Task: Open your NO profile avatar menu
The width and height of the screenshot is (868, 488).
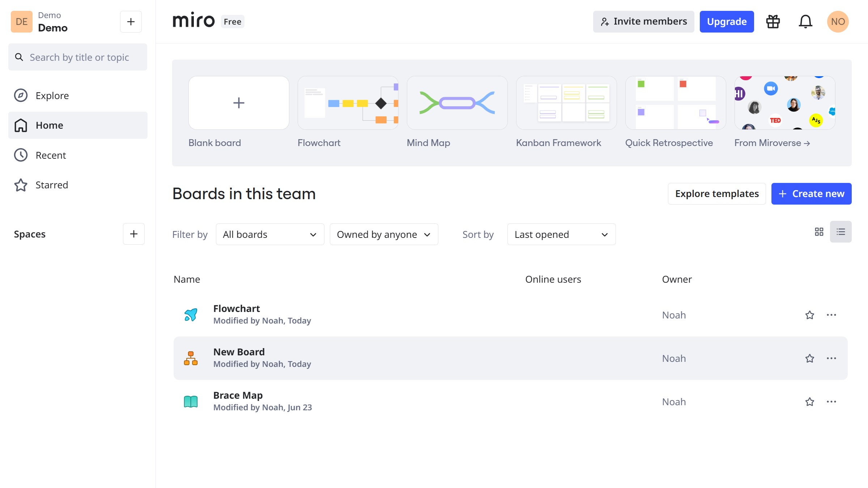Action: 838,21
